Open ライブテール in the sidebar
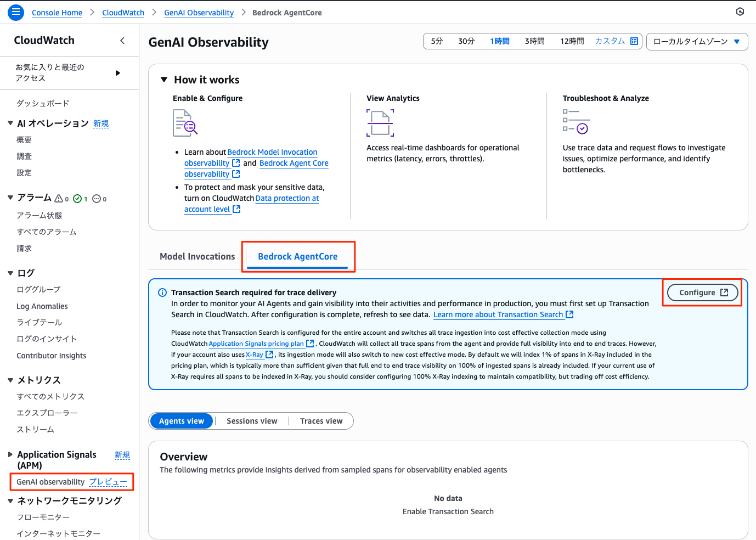756x540 pixels. (x=40, y=322)
